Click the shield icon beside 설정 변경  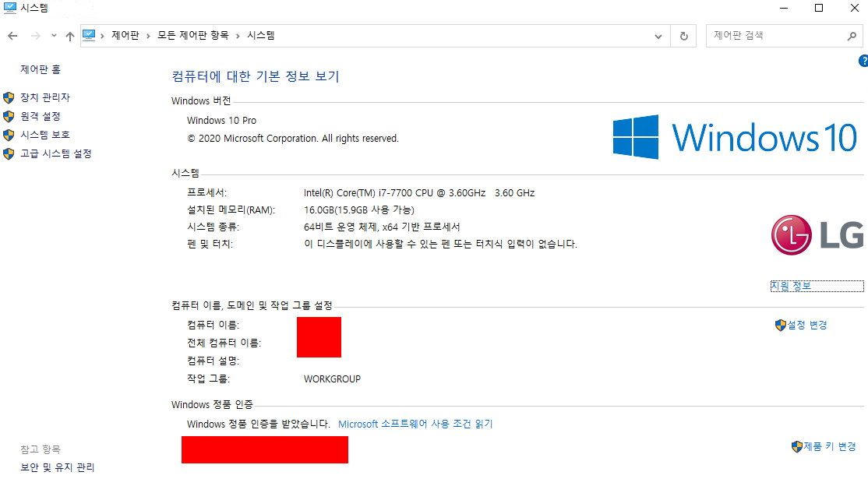781,326
